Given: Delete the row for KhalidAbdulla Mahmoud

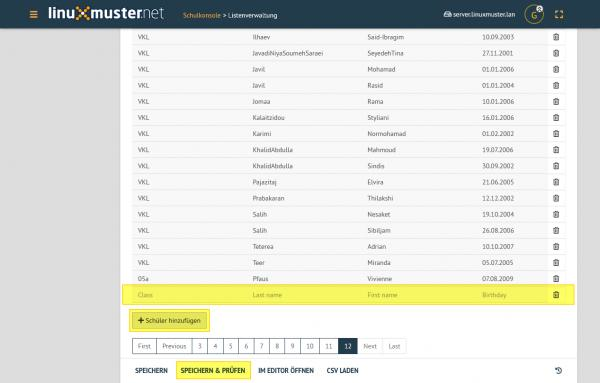Looking at the screenshot, I should [556, 150].
